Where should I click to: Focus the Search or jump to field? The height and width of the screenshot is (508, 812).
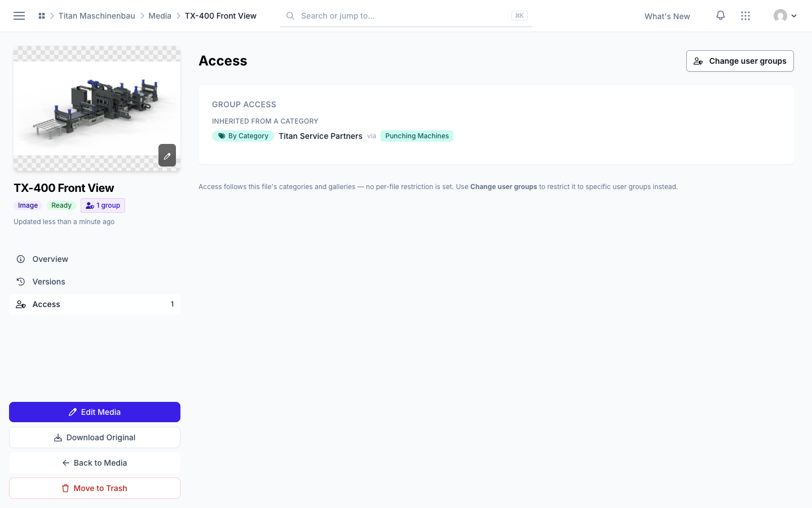point(406,16)
